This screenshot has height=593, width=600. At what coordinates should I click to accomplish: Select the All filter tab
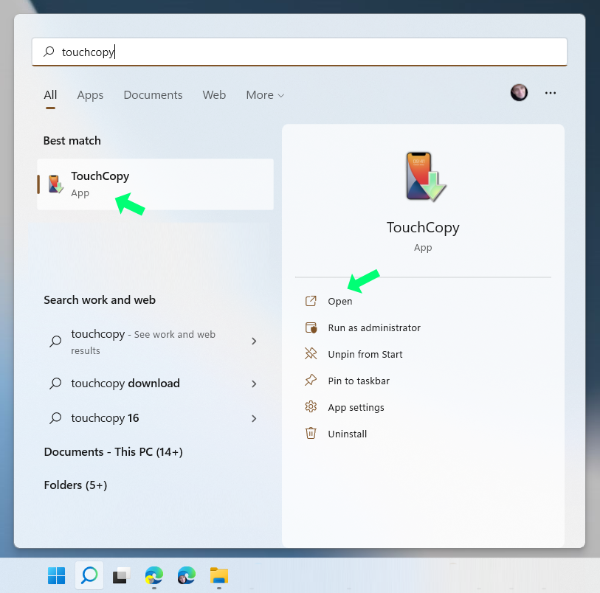50,95
